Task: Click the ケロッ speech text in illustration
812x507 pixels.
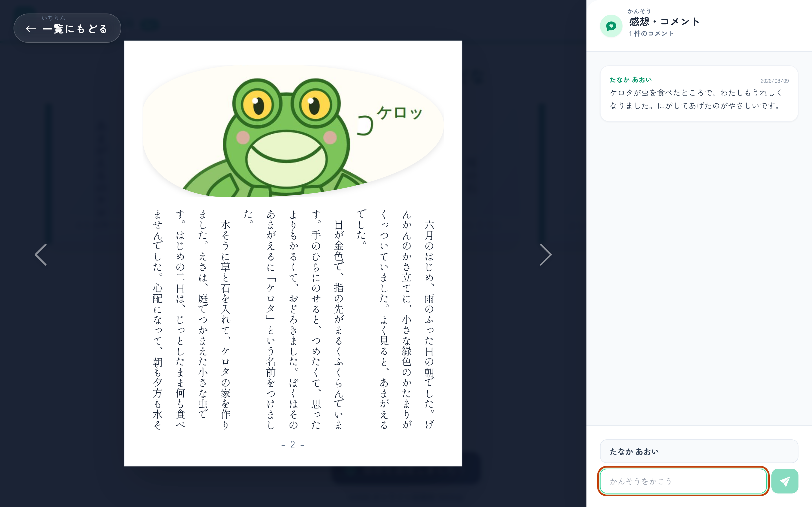Action: [399, 113]
